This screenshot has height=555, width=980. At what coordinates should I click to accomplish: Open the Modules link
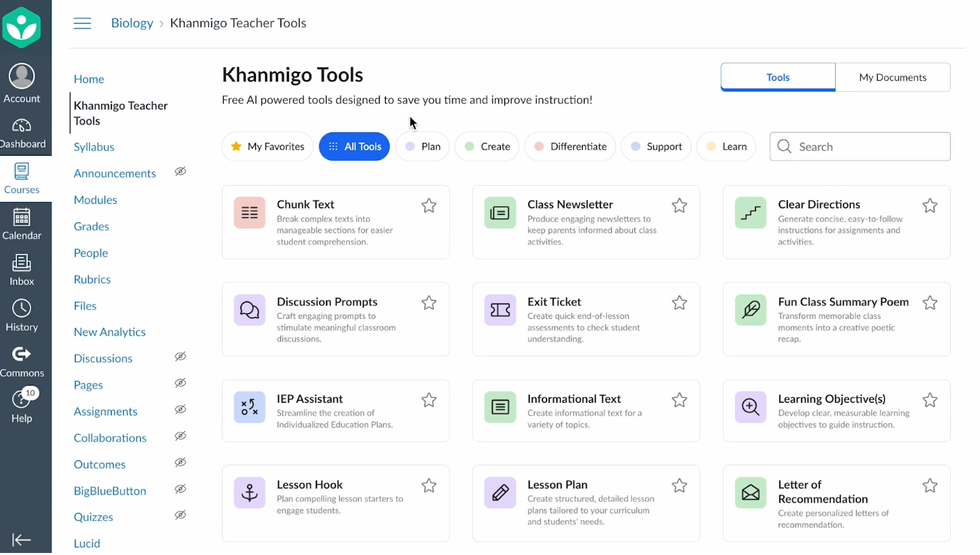(x=95, y=200)
